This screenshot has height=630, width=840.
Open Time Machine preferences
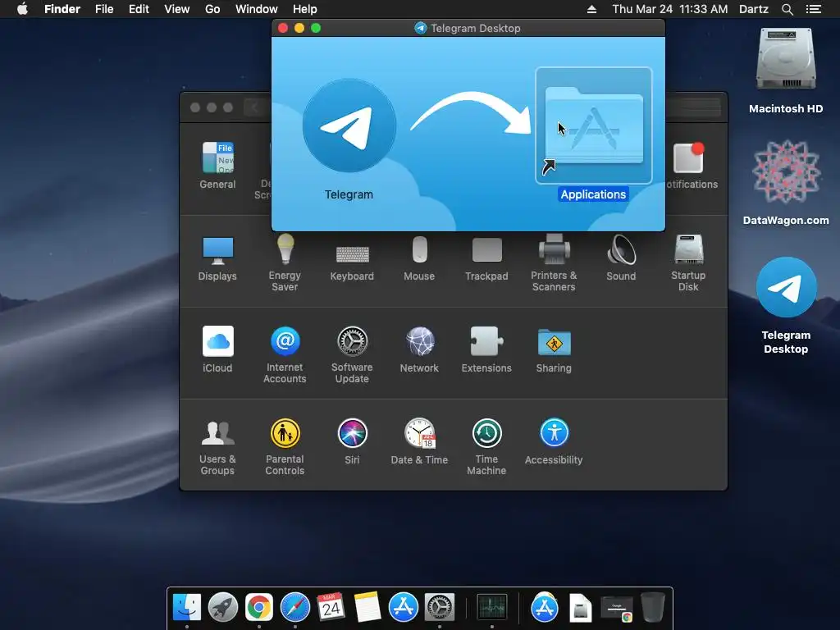tap(486, 446)
